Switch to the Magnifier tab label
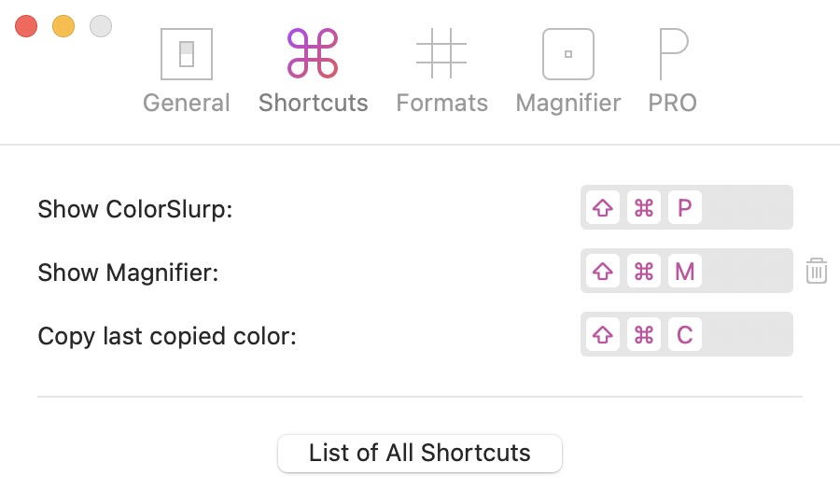The image size is (840, 504). 567,103
